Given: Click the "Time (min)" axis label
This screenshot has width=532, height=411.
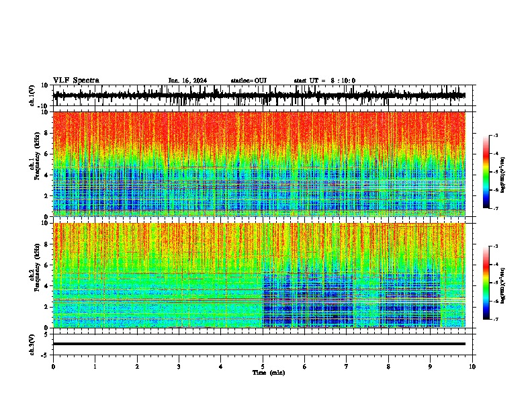Looking at the screenshot, I should click(x=269, y=373).
